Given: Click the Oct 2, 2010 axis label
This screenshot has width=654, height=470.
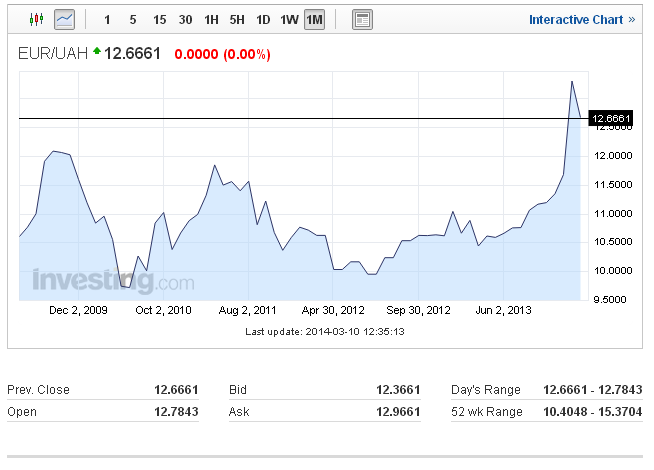Looking at the screenshot, I should point(164,310).
